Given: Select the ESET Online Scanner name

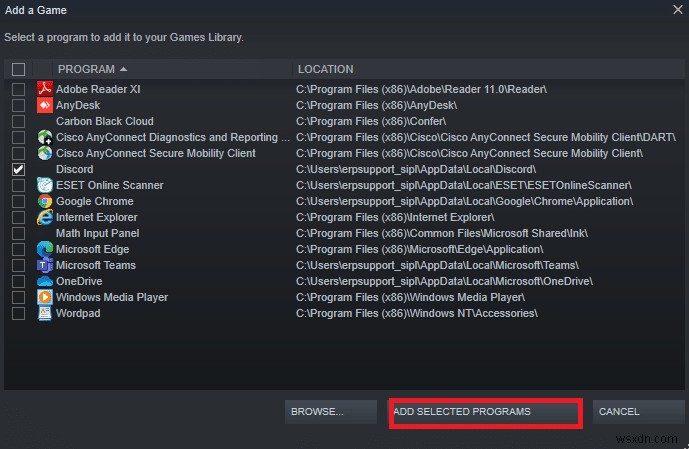Looking at the screenshot, I should (110, 185).
